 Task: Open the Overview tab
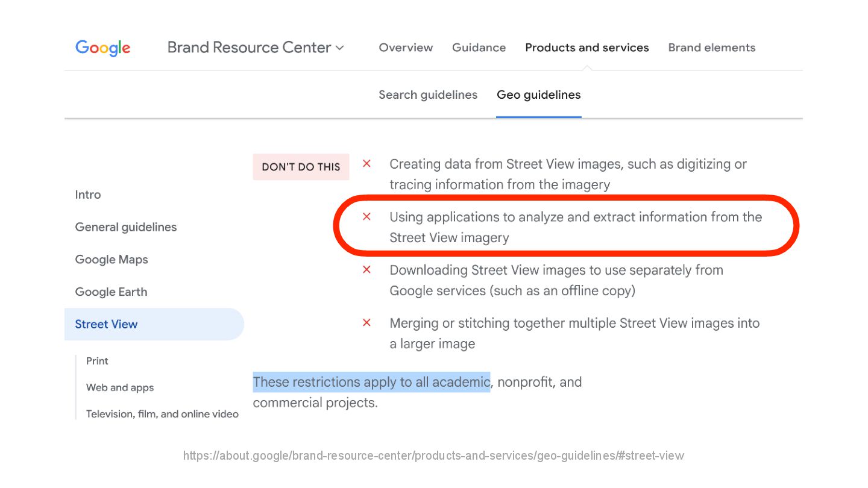point(406,48)
